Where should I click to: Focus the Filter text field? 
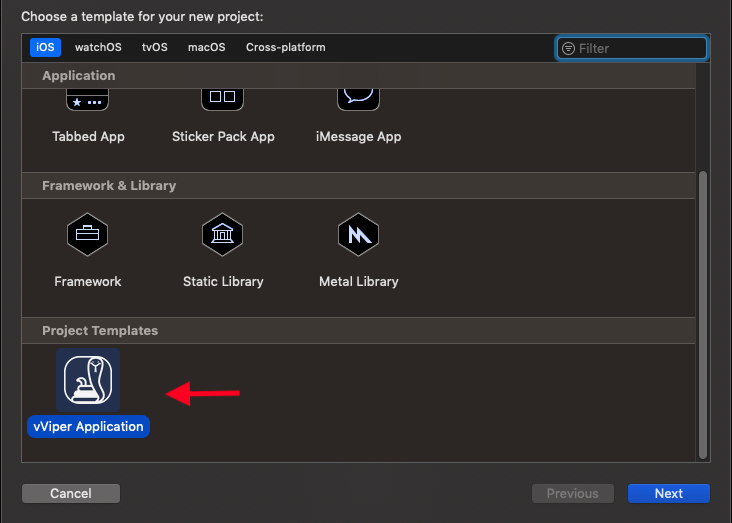point(640,48)
